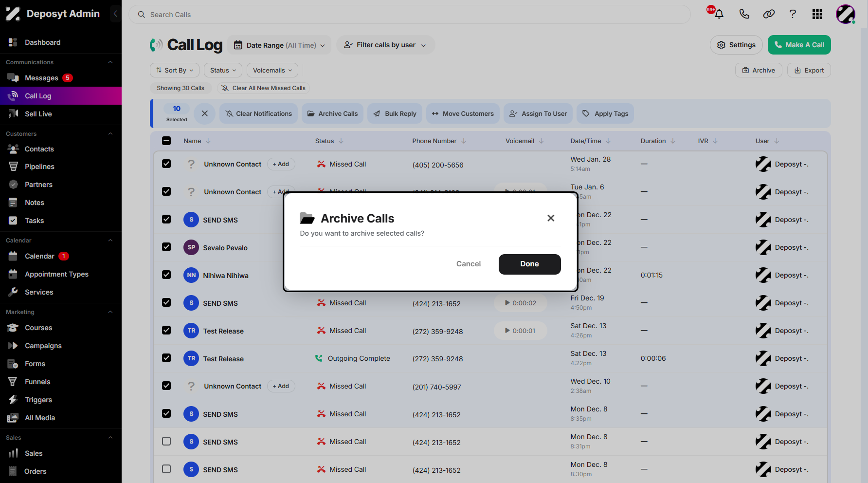Uncheck the Nihiwa Nihiwa row checkbox
The width and height of the screenshot is (868, 483).
click(x=166, y=275)
